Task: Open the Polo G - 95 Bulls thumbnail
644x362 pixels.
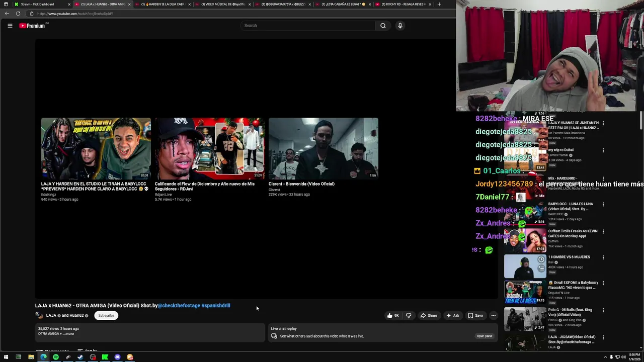Action: (x=525, y=319)
